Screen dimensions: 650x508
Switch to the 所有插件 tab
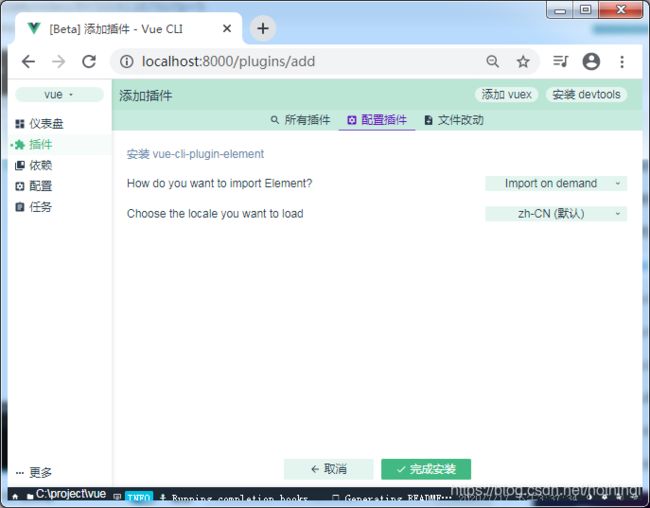[301, 120]
